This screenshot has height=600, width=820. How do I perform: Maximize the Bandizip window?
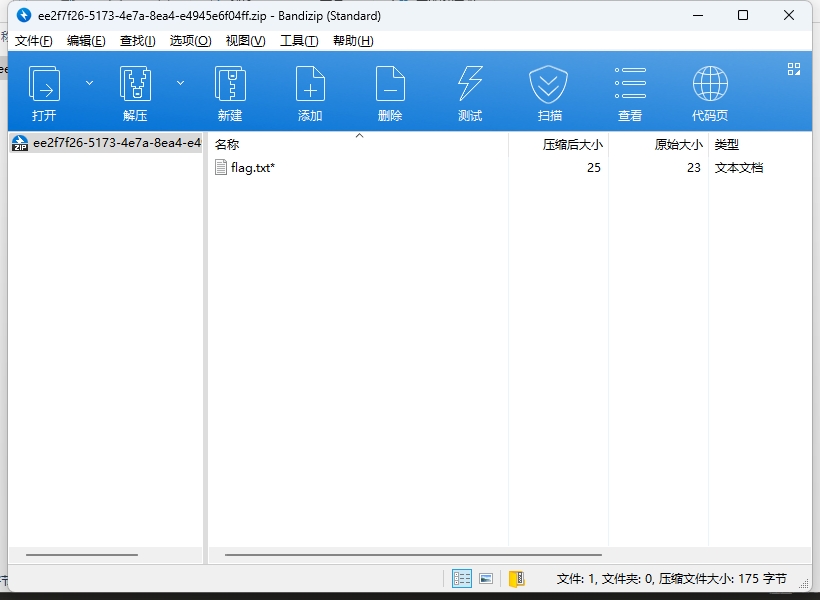coord(743,15)
